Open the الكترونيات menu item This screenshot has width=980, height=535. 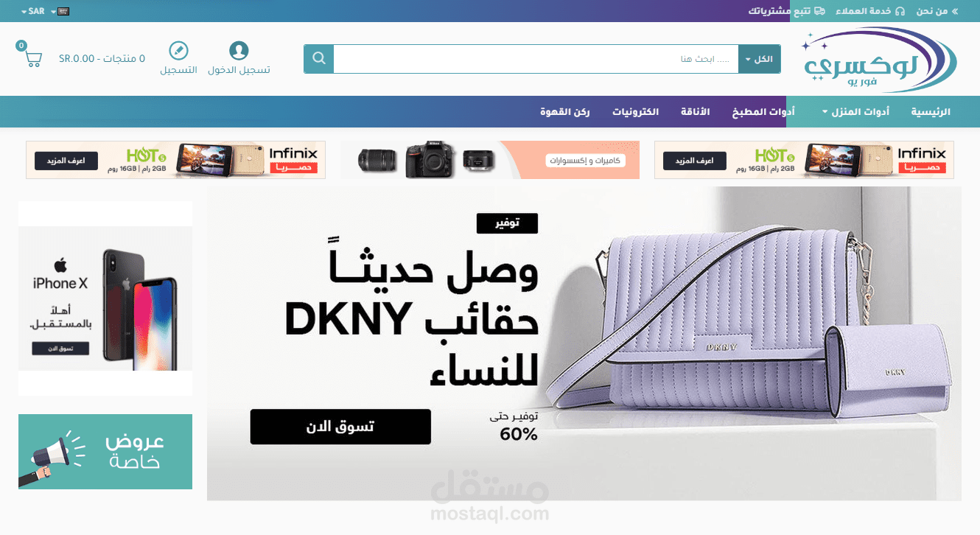636,112
